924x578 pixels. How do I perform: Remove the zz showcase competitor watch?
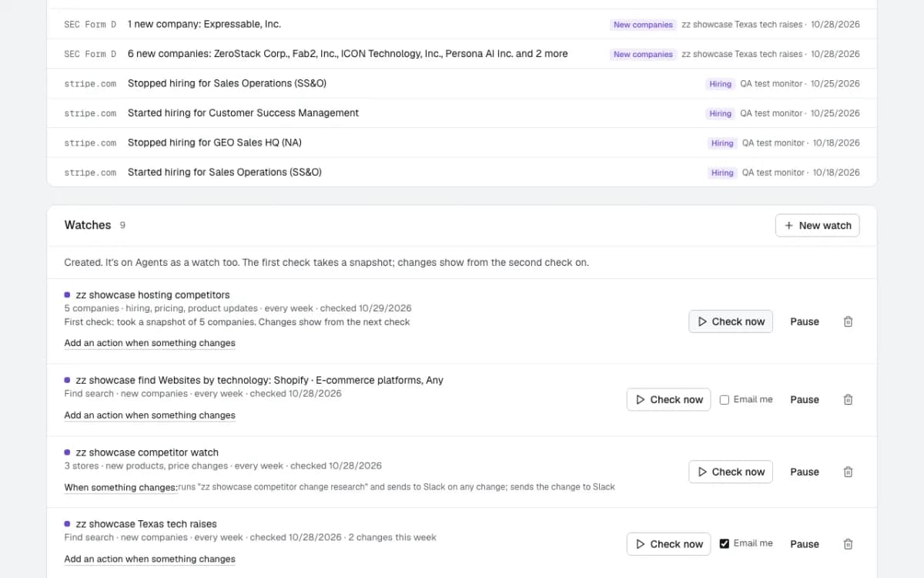click(848, 472)
